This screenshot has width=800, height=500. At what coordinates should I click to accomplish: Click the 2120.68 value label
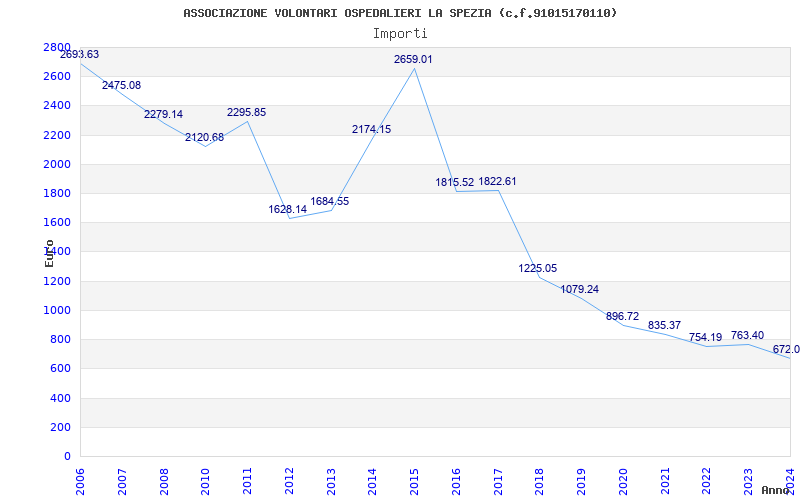coord(205,138)
